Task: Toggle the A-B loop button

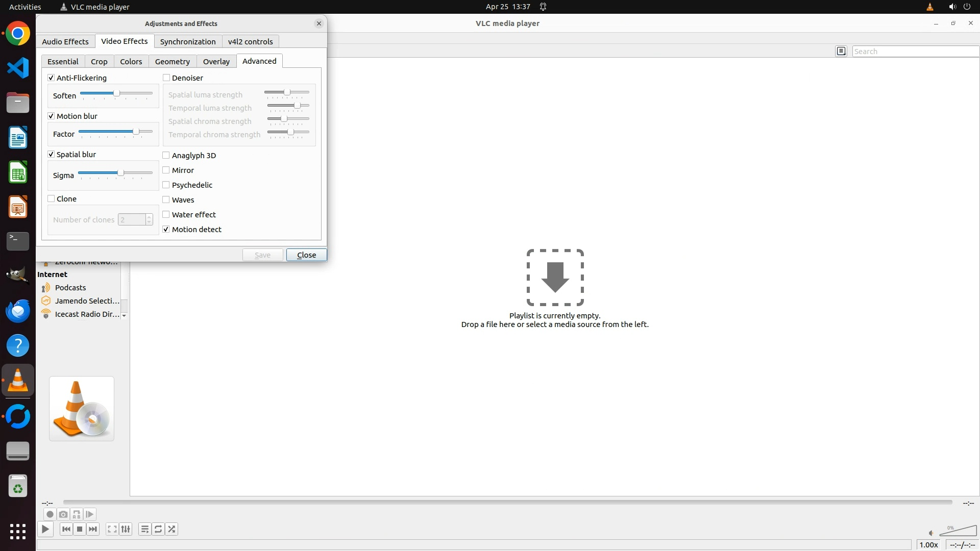Action: coord(77,514)
